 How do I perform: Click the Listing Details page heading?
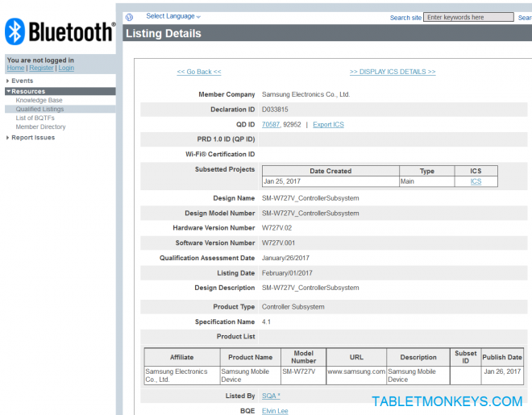click(164, 34)
